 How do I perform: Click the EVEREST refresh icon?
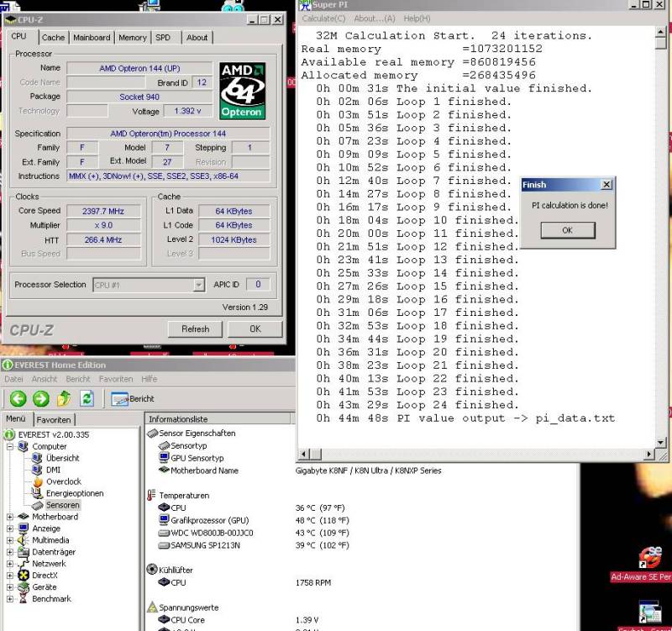click(87, 398)
